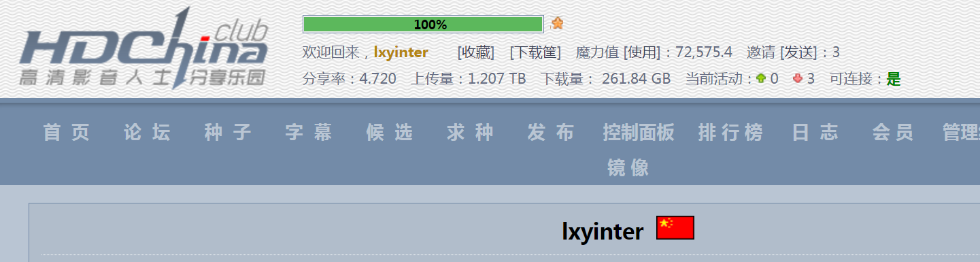Open the 字幕 subtitles page
The height and width of the screenshot is (262, 980).
point(309,132)
